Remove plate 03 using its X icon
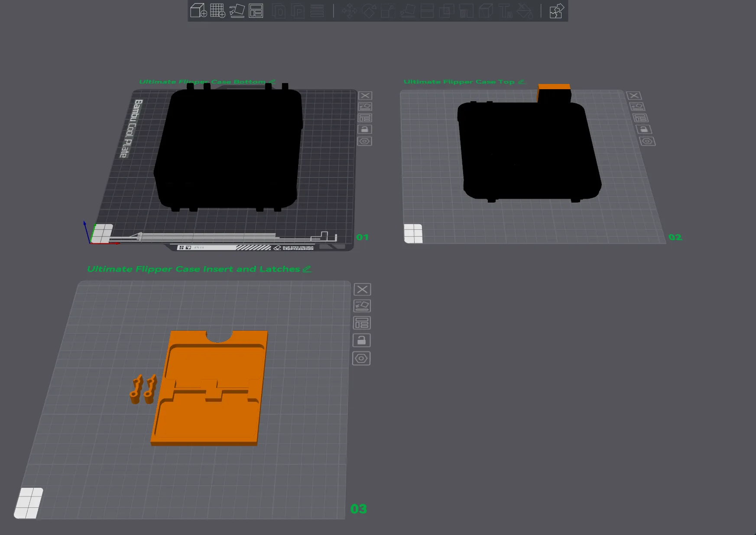 362,289
